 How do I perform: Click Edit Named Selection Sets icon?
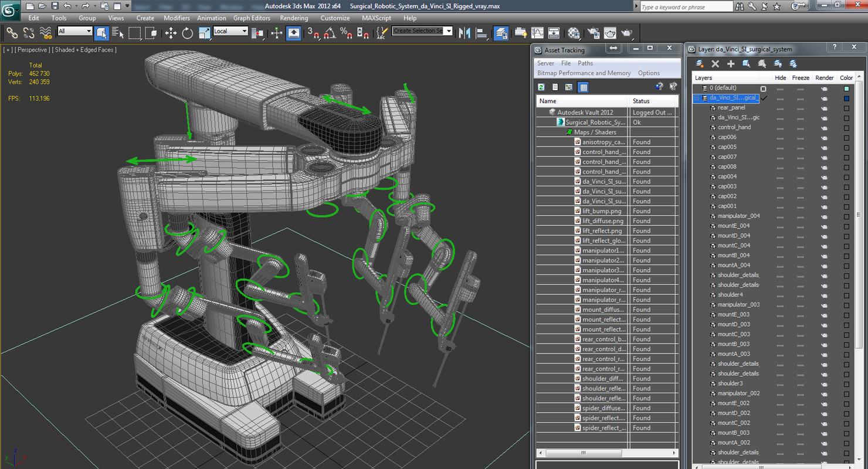pos(382,33)
